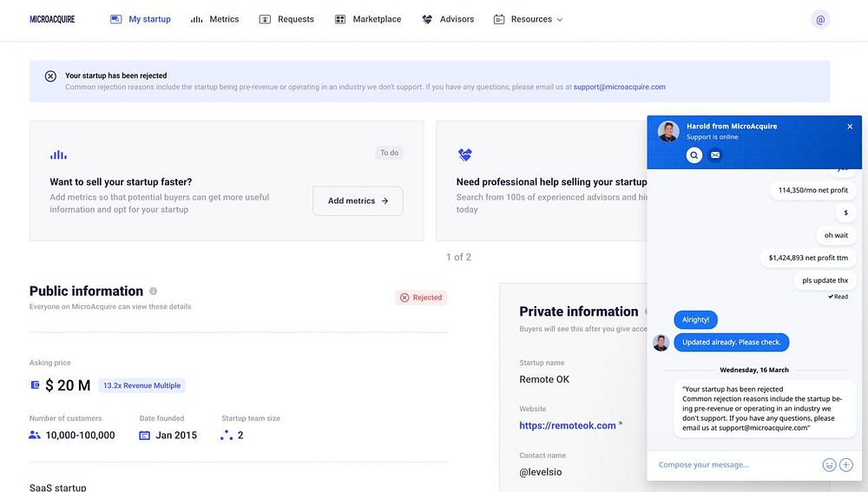Open the Requests tab
The width and height of the screenshot is (868, 492).
286,19
